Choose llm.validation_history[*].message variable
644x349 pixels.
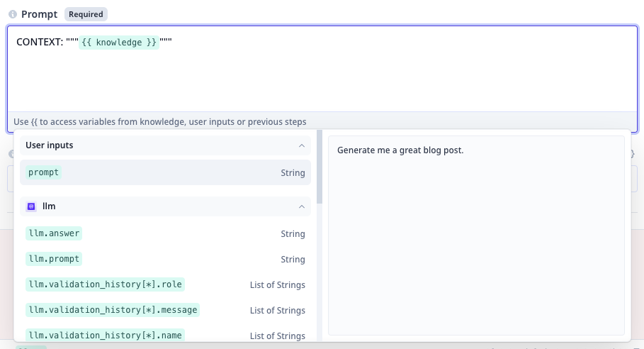pyautogui.click(x=113, y=309)
